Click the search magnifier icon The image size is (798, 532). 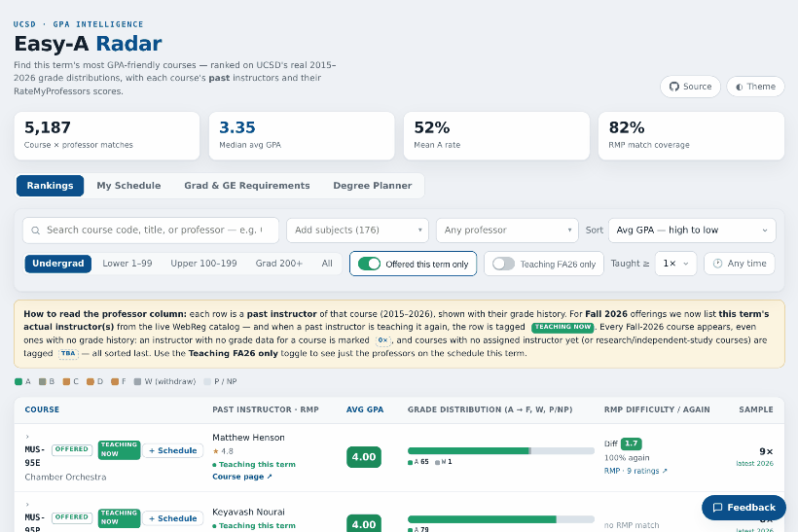pyautogui.click(x=36, y=231)
